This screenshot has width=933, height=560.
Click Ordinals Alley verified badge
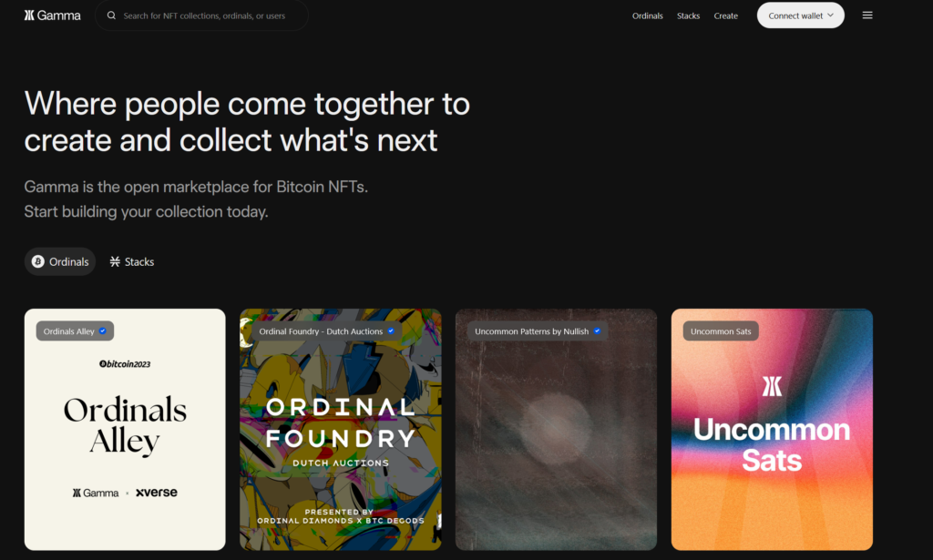pyautogui.click(x=103, y=331)
